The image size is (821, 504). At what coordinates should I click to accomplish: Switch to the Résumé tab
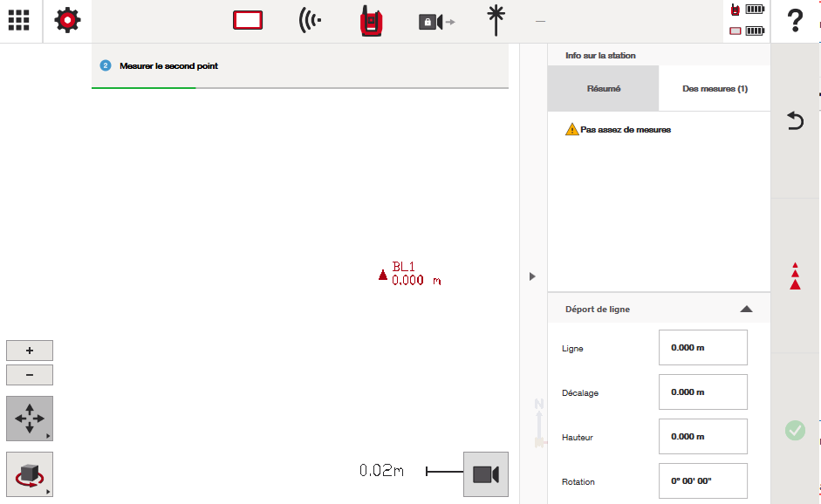point(603,88)
